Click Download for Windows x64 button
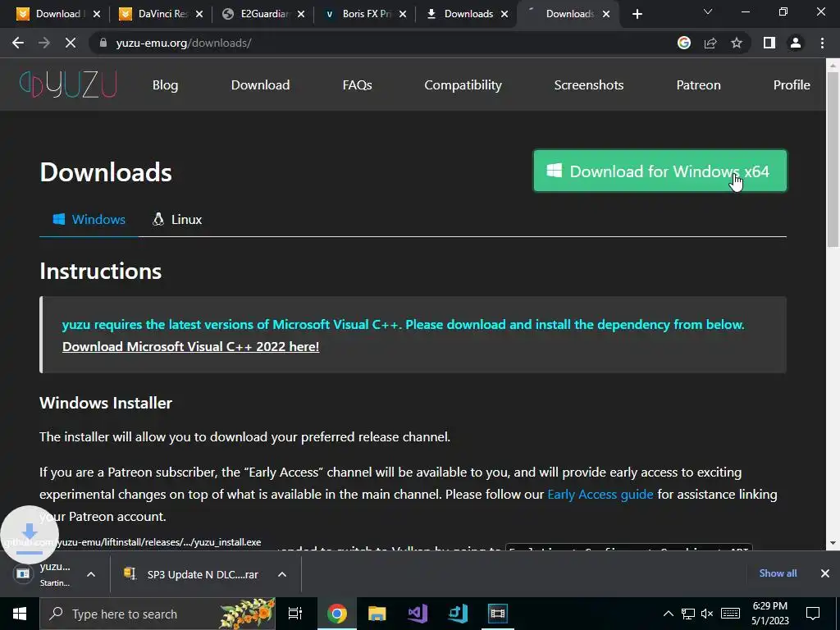The width and height of the screenshot is (840, 630). pos(660,171)
